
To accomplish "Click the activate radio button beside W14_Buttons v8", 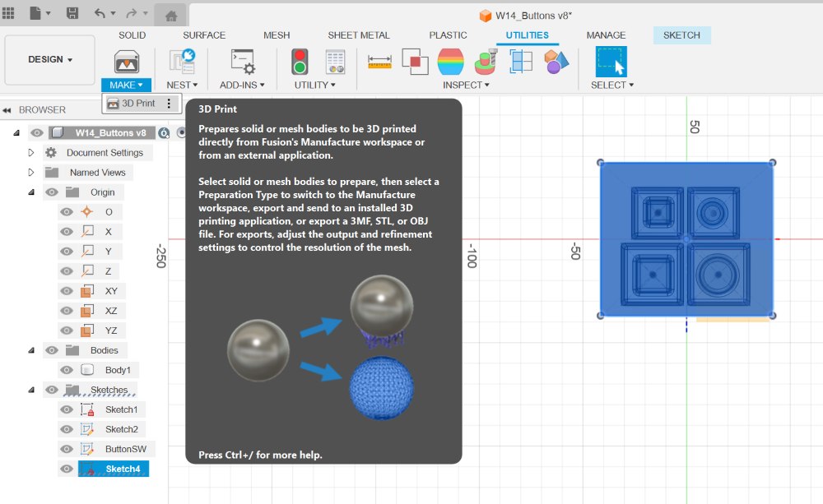I will click(x=182, y=133).
